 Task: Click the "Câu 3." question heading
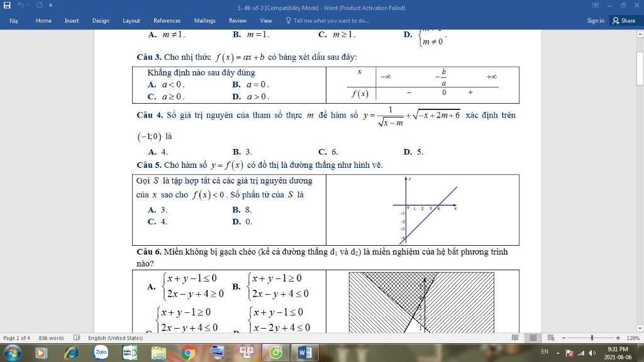[x=149, y=57]
